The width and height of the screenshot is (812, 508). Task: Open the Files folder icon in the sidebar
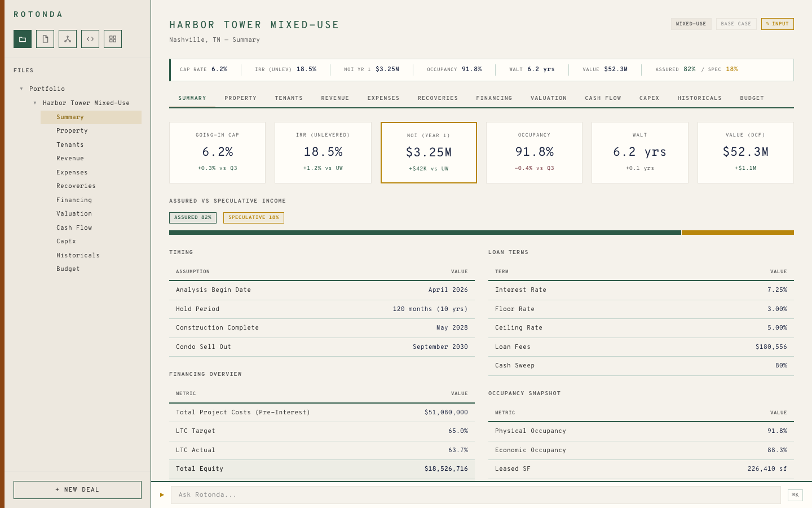[x=23, y=39]
